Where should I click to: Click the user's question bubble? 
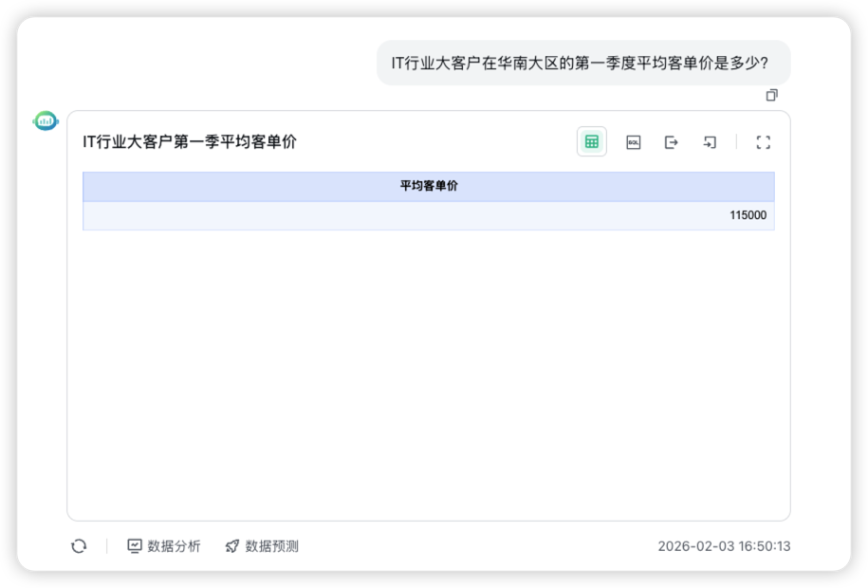click(583, 63)
